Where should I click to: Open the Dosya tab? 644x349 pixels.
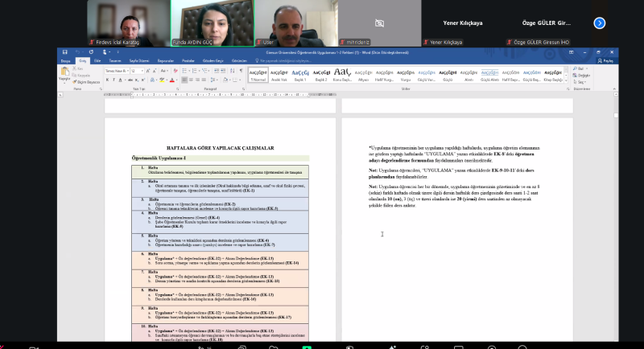(x=66, y=60)
